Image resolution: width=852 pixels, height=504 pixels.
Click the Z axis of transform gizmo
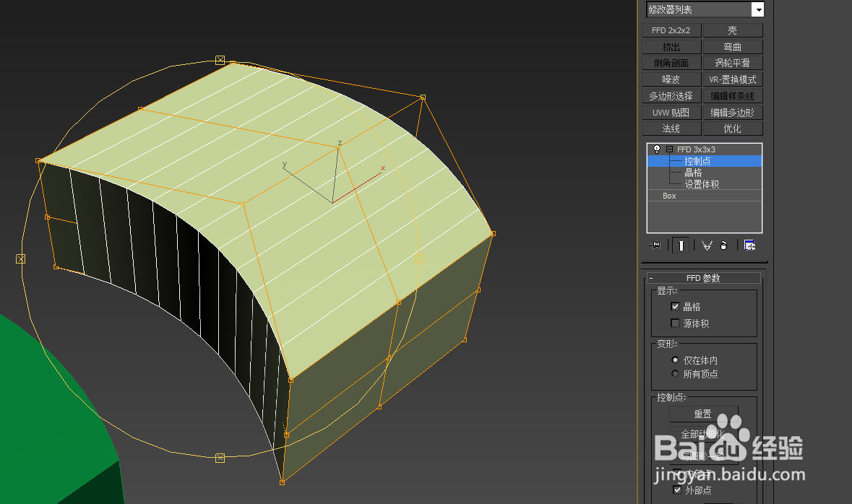coord(336,174)
